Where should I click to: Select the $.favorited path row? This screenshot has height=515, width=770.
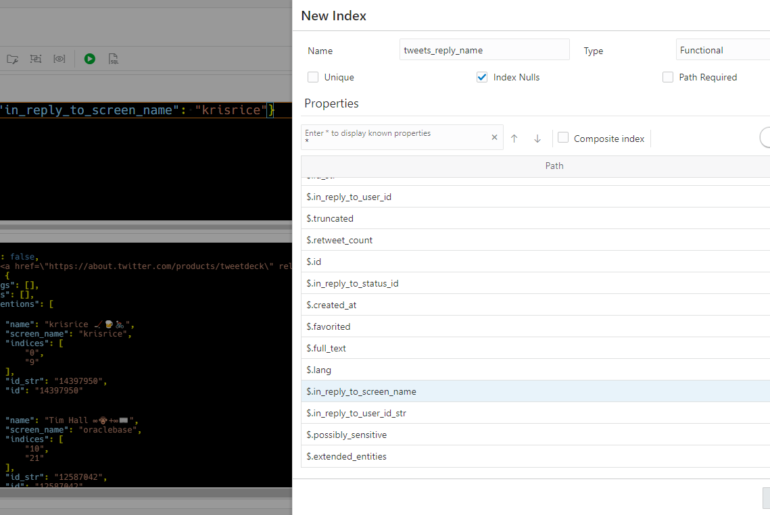click(535, 326)
